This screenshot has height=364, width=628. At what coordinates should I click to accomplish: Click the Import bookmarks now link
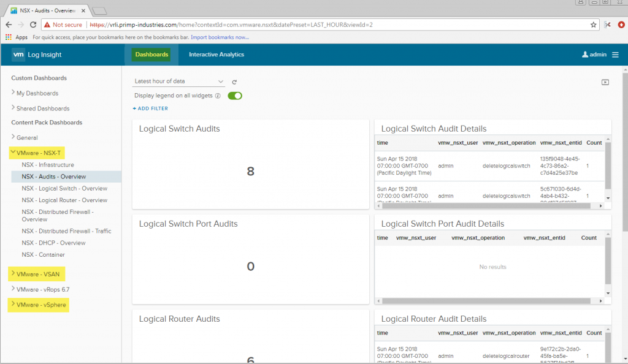click(220, 37)
